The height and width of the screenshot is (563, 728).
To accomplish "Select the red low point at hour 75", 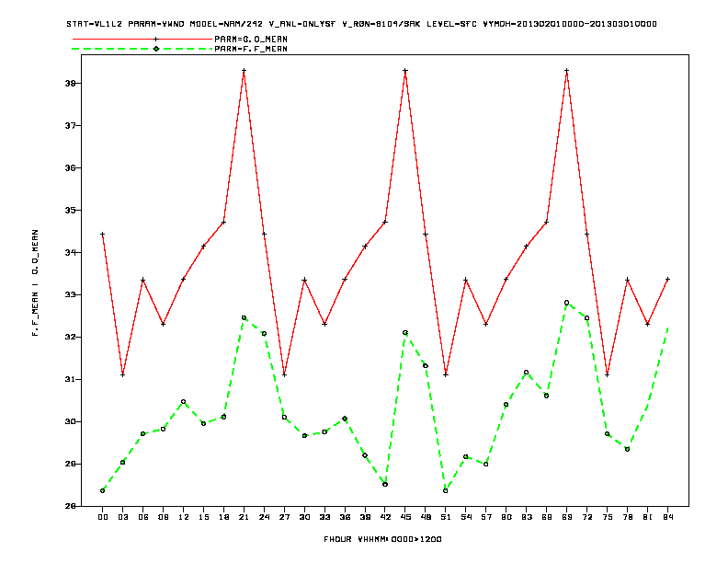I will click(608, 374).
